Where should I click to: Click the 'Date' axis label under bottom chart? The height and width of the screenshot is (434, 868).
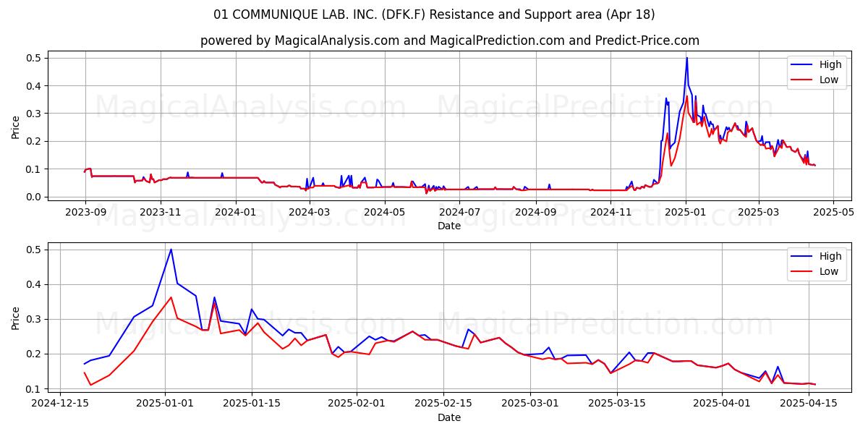pos(449,417)
